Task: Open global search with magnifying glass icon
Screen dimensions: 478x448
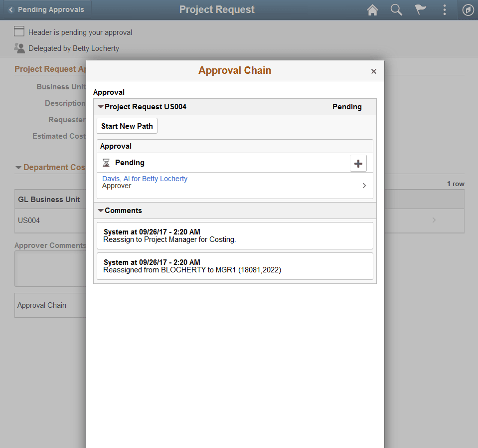Action: (396, 10)
